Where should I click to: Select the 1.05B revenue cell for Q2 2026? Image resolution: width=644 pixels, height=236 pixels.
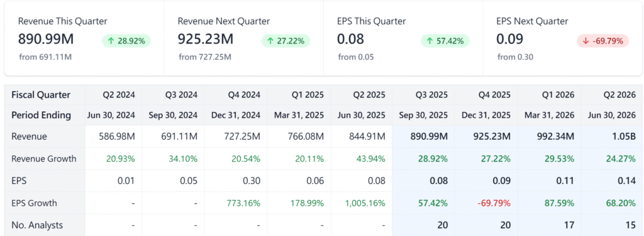tap(625, 137)
